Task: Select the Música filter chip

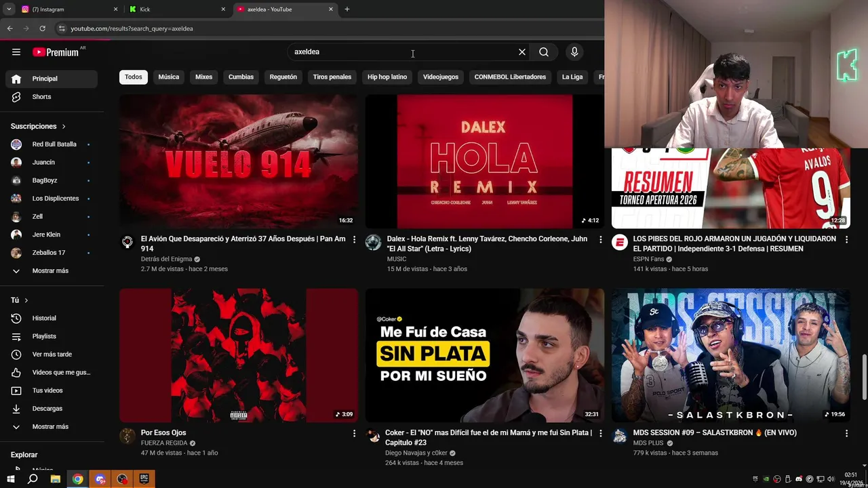Action: pos(169,77)
